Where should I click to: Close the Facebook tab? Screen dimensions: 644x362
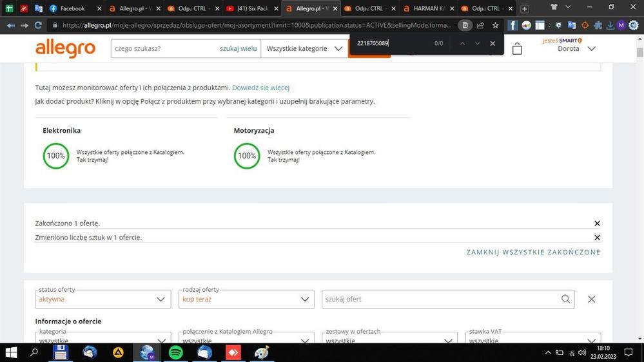point(99,8)
